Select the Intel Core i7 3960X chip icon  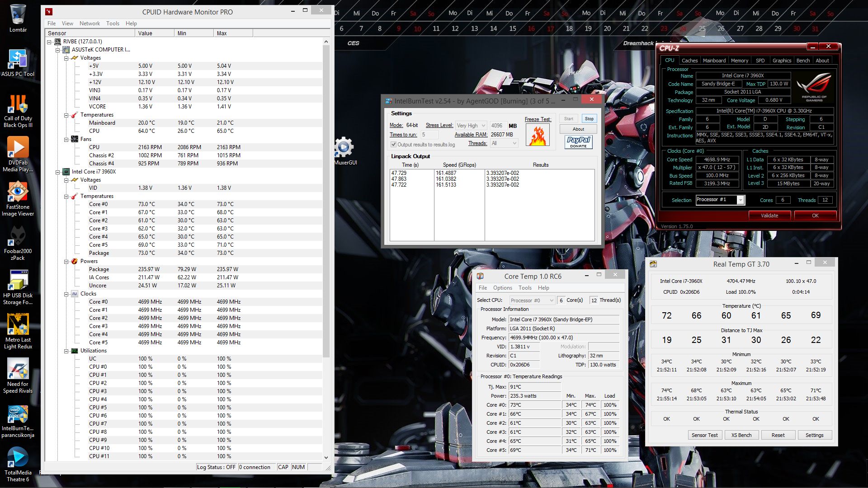point(66,172)
